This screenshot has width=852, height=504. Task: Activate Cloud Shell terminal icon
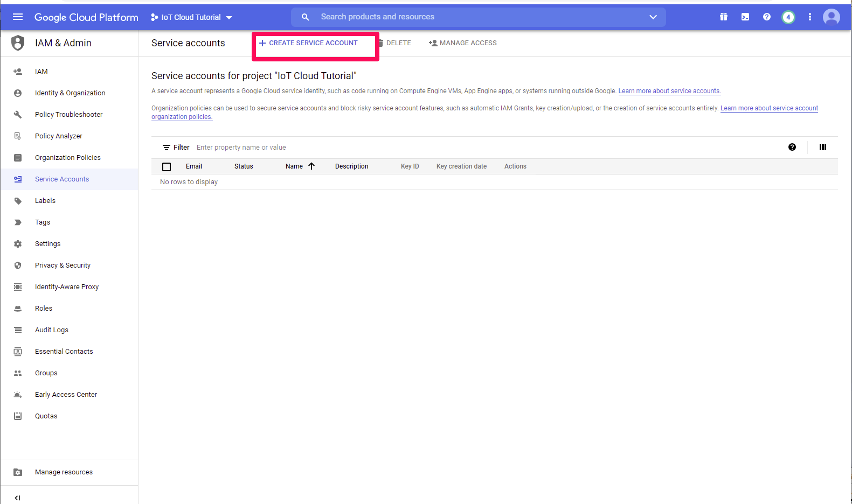click(745, 17)
